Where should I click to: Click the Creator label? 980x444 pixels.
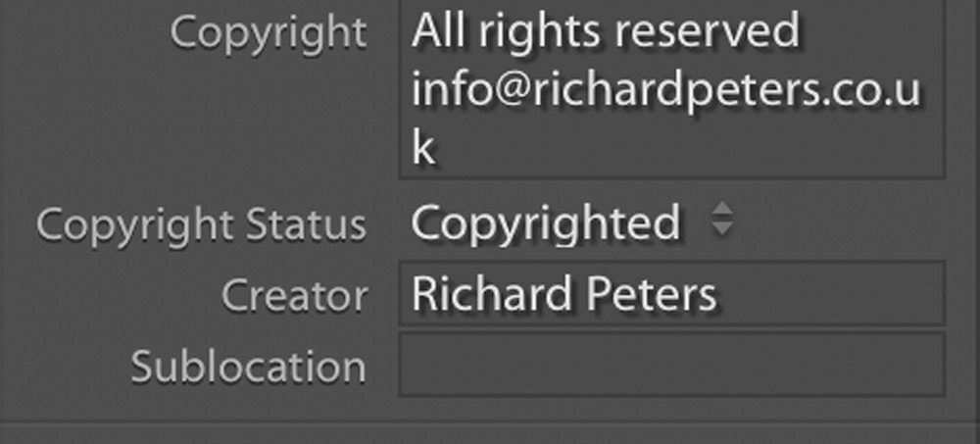294,296
